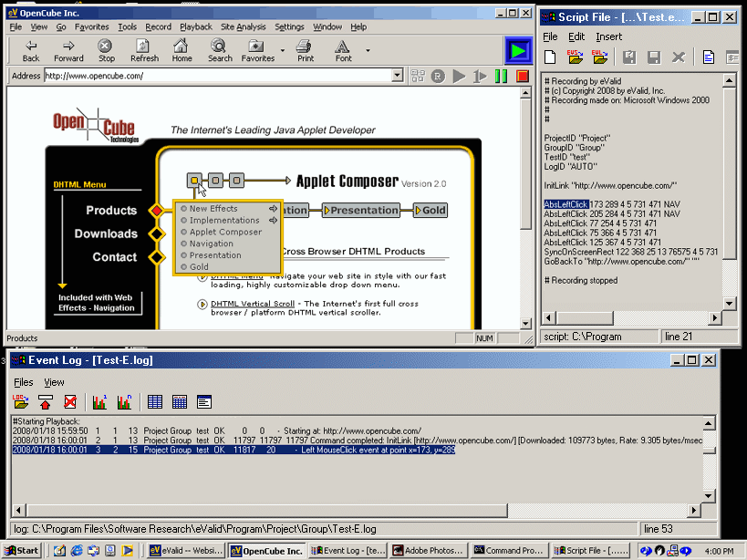Screen dimensions: 747x560
Task: Open the View menu in Event Log
Action: click(x=54, y=382)
